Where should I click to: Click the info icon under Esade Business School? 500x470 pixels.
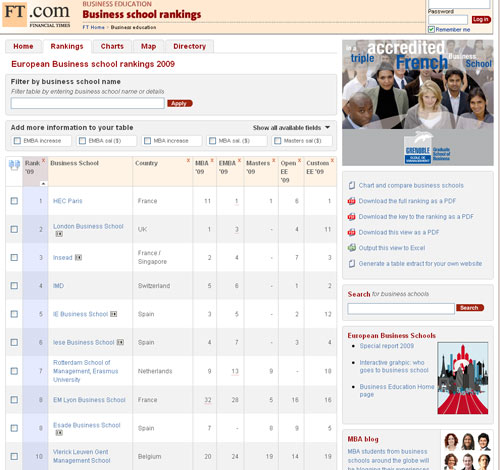pyautogui.click(x=59, y=433)
